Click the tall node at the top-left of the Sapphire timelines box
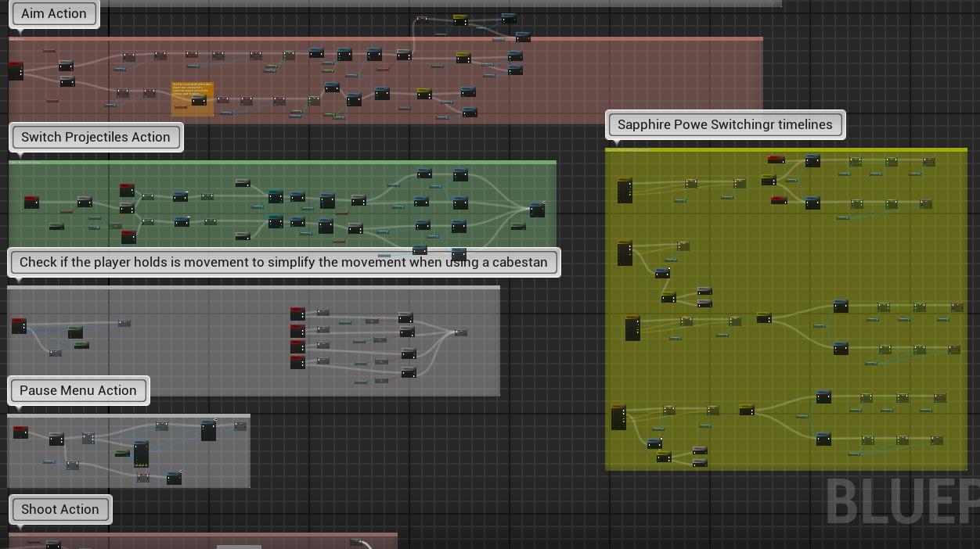 pos(625,191)
